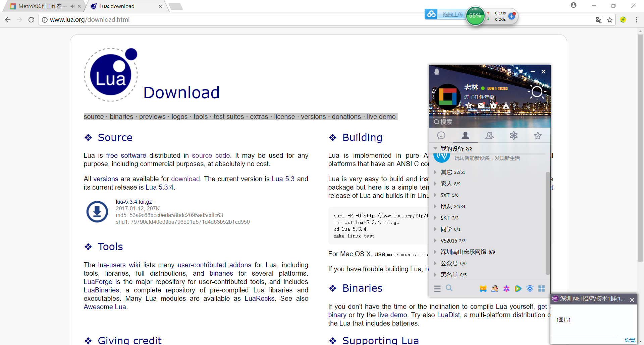Click the page vertical scrollbar thumb

(640, 147)
